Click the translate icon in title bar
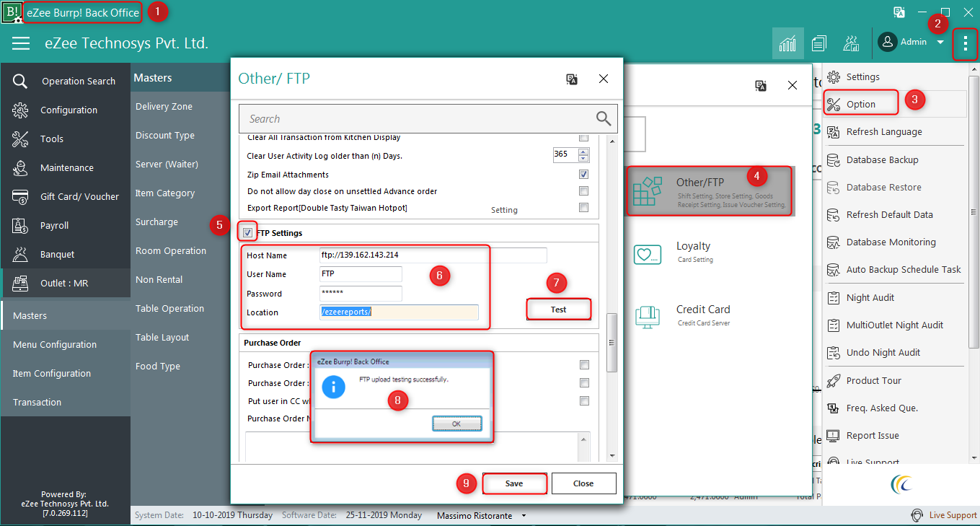The image size is (980, 526). [899, 12]
